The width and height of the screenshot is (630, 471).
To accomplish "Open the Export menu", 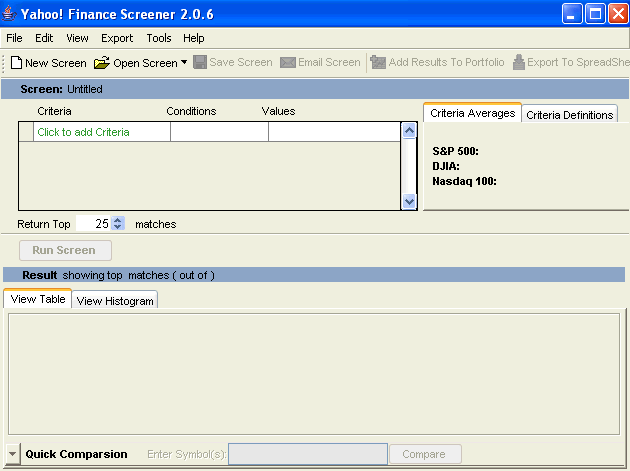I will 116,38.
